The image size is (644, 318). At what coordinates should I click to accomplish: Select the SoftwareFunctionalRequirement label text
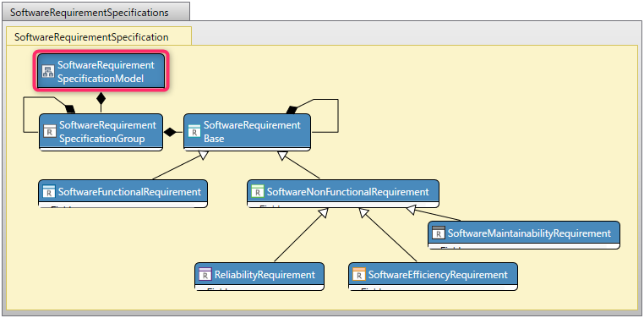[x=129, y=191]
